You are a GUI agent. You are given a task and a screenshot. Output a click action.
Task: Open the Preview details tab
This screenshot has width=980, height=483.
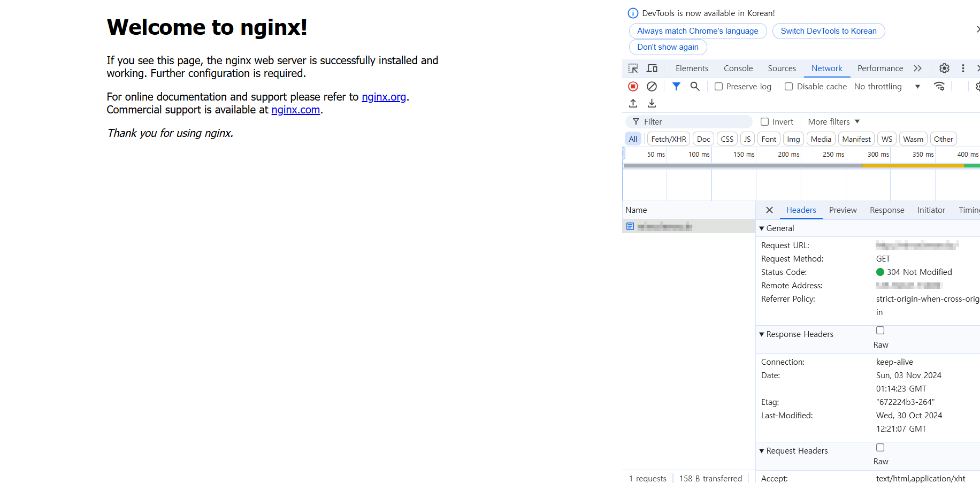pos(843,210)
